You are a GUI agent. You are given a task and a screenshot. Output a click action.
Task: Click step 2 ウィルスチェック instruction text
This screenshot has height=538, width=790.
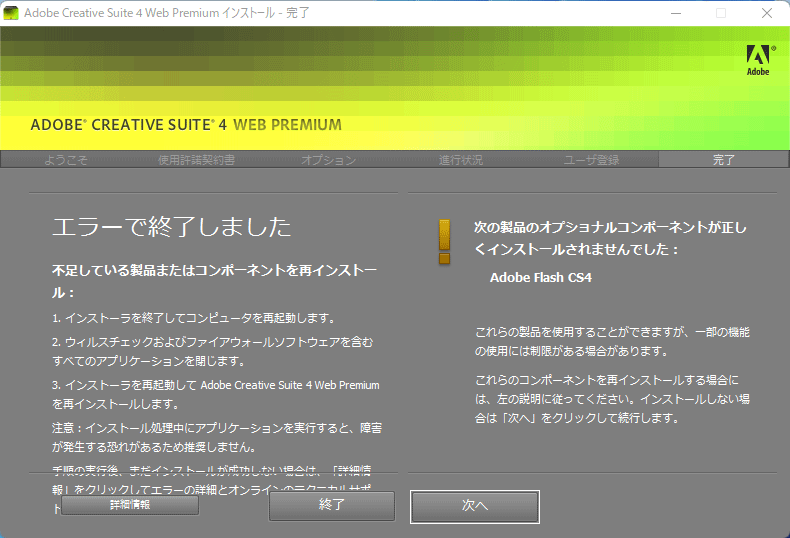pyautogui.click(x=213, y=352)
